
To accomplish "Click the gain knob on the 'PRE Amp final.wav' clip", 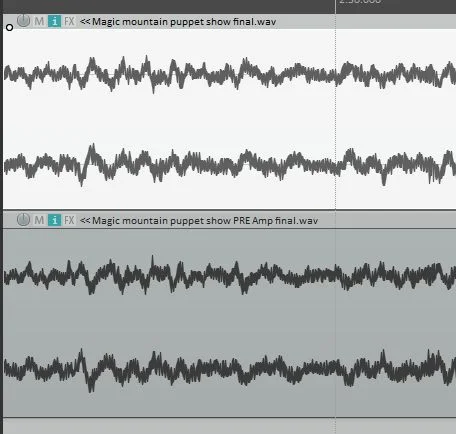I will [23, 220].
